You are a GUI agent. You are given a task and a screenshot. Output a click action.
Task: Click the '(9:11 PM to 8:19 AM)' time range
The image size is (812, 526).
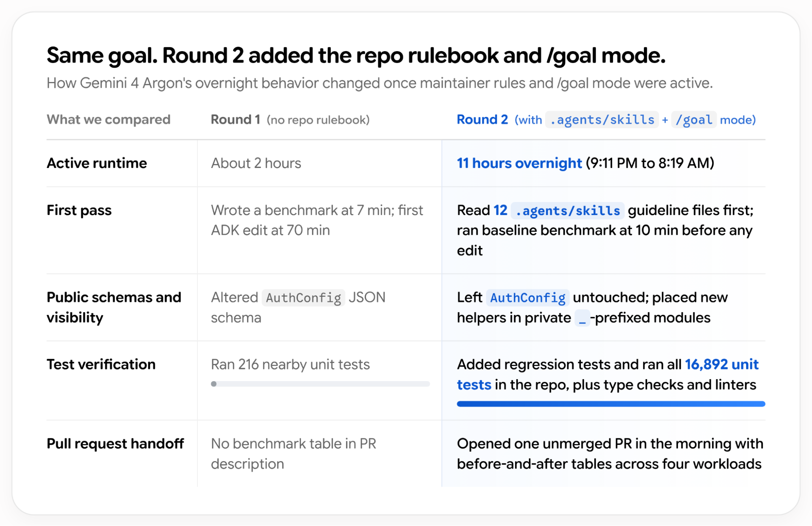[x=650, y=163]
